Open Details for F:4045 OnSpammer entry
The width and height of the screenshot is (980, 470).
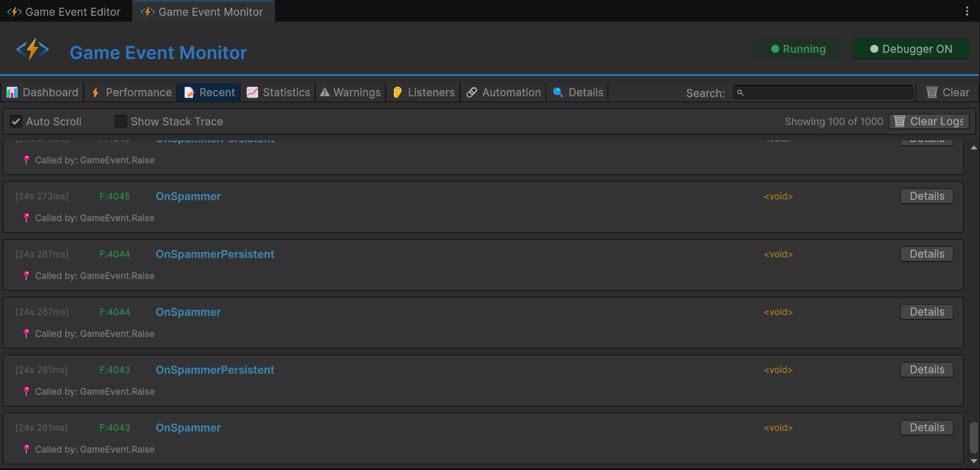click(x=926, y=196)
